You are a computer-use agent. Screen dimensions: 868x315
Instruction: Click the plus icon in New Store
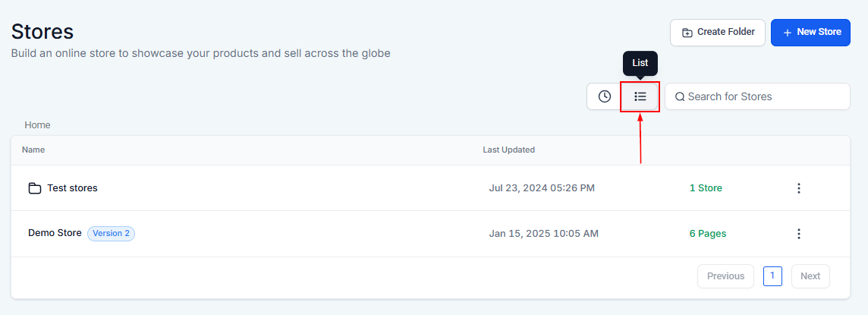click(x=787, y=33)
